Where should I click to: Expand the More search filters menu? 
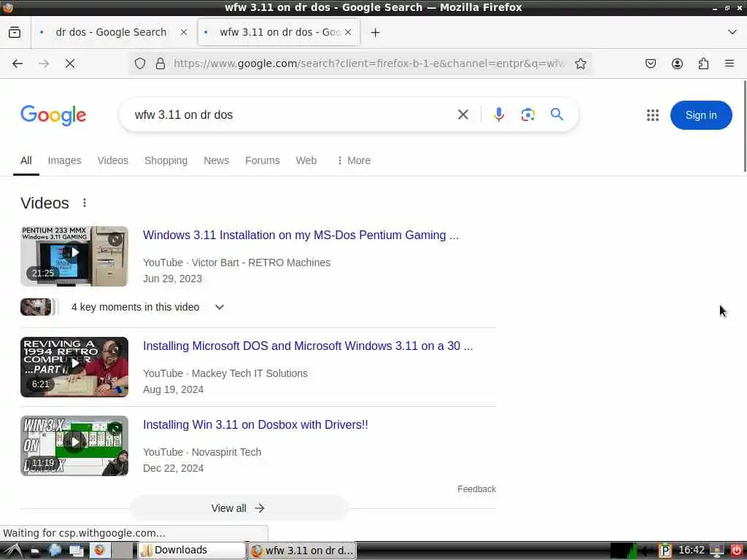[354, 160]
